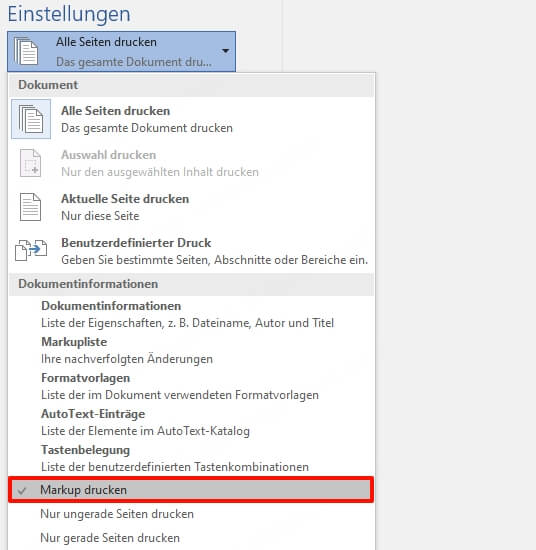
Task: Click 'Ihre nachverfolgten Änderungen' description
Action: pos(127,359)
